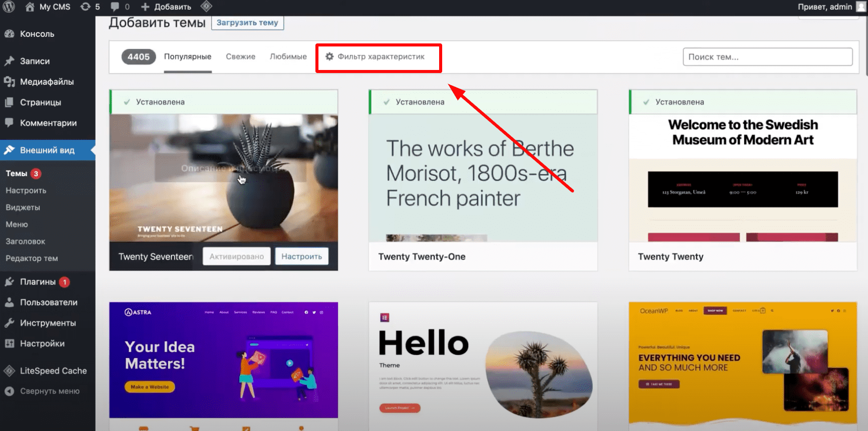The height and width of the screenshot is (431, 868).
Task: Click the Twenty Twenty-One theme name
Action: click(422, 256)
